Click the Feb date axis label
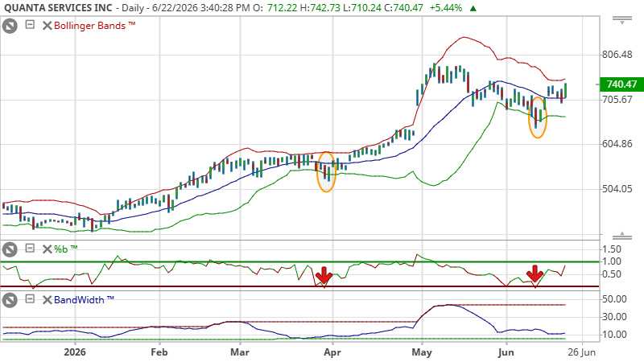 click(x=159, y=352)
